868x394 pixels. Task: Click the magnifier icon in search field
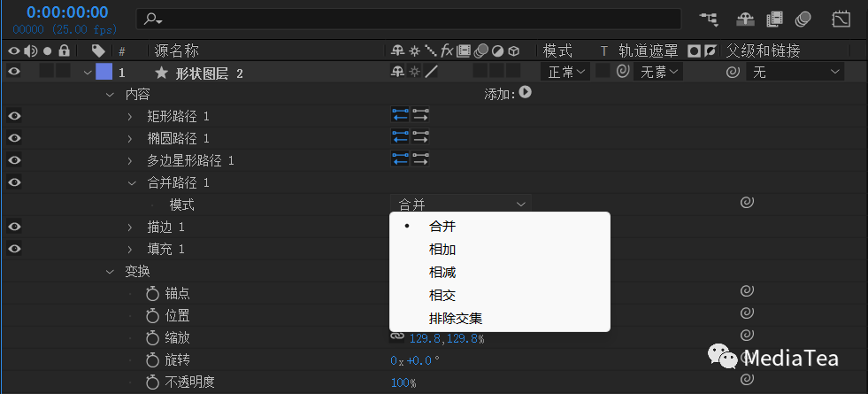(x=152, y=19)
